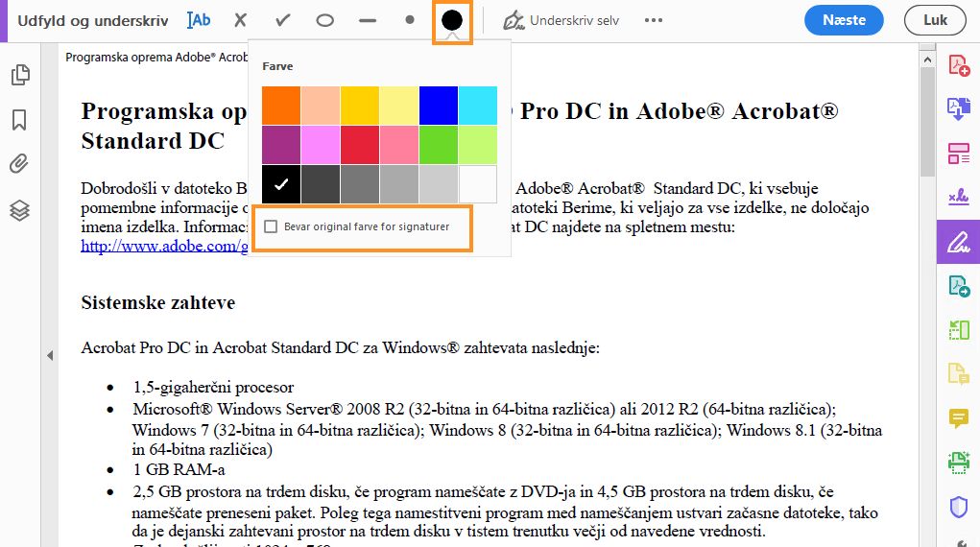Choose the lime green color swatch
Viewport: 980px width, 547px height.
[x=478, y=145]
